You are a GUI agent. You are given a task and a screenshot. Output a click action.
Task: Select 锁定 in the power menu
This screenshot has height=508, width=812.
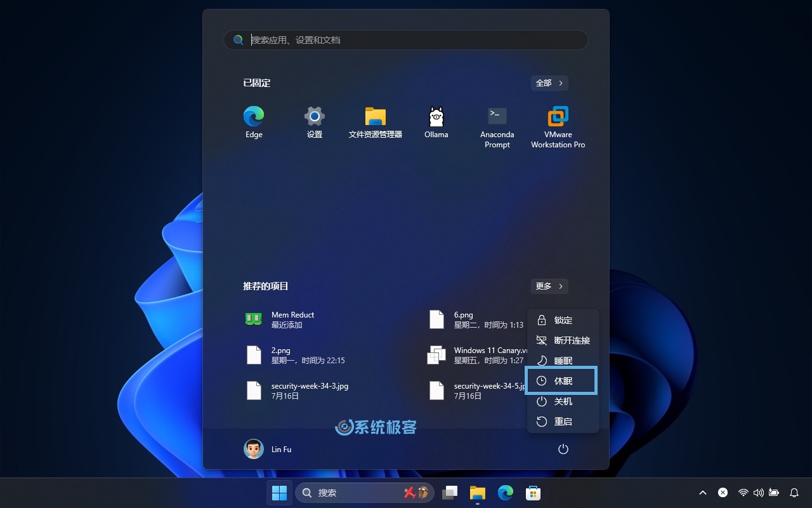coord(563,320)
